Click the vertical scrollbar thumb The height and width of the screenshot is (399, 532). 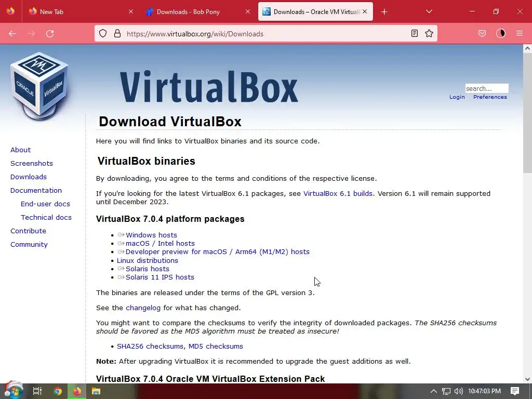(x=527, y=113)
